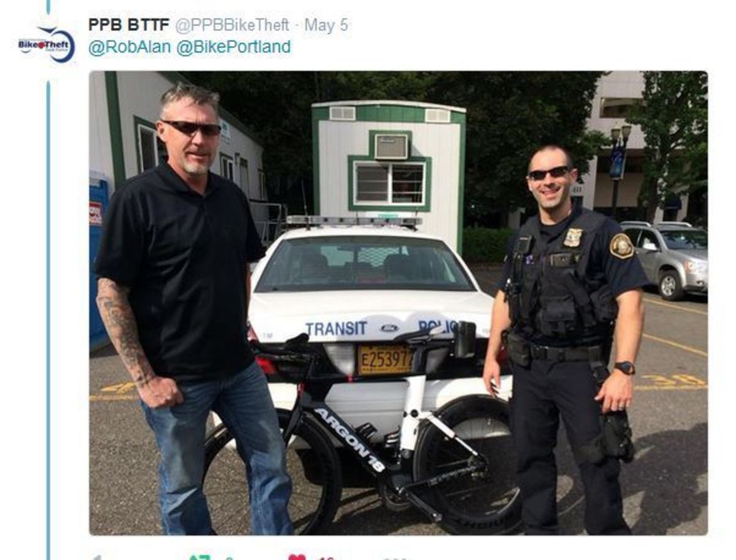Viewport: 736px width, 560px height.
Task: Click the thread line below the avatar
Action: coord(48,320)
